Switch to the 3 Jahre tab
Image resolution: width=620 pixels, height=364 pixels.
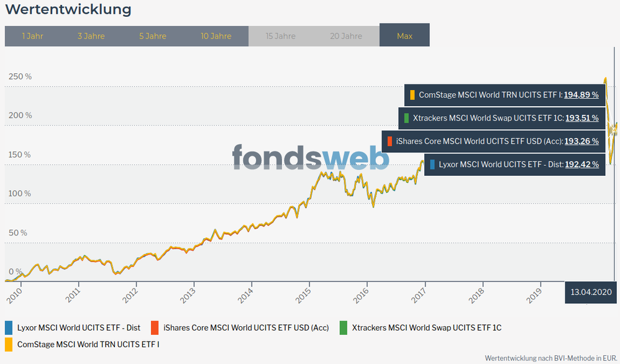(91, 36)
